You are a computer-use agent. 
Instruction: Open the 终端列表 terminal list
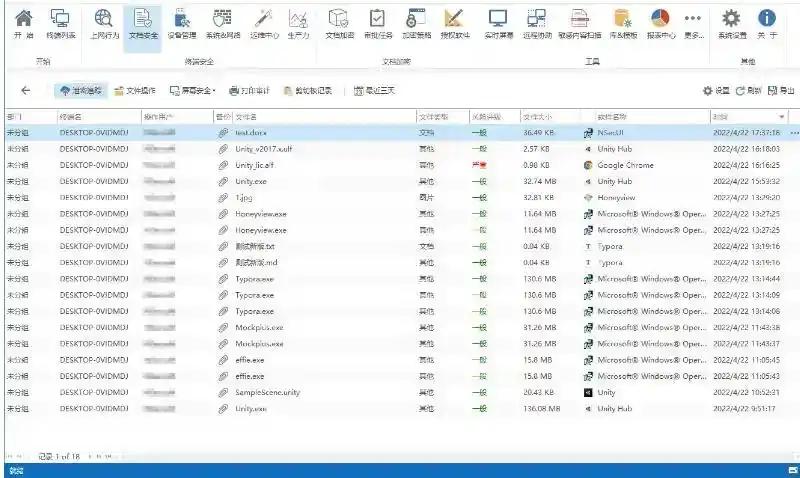(x=60, y=23)
